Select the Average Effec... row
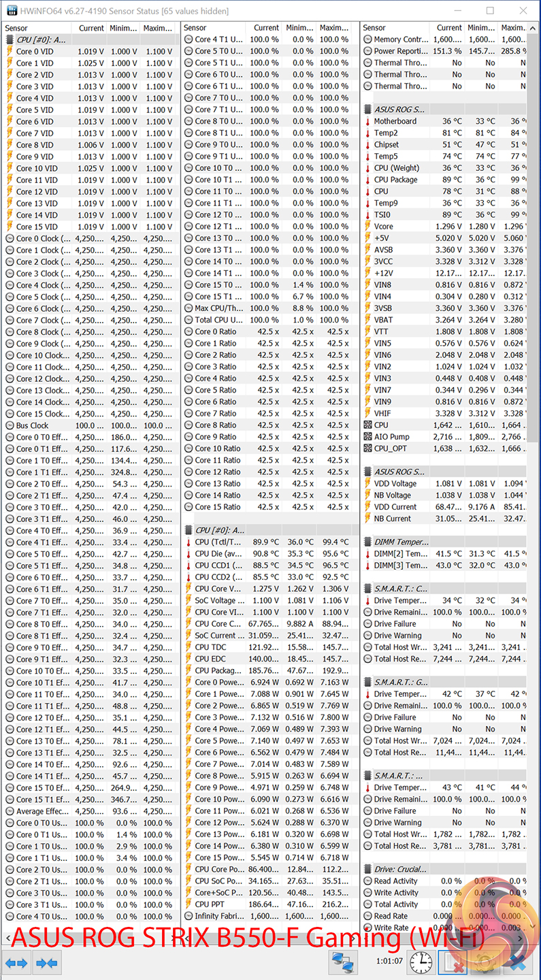541x980 pixels. 91,811
